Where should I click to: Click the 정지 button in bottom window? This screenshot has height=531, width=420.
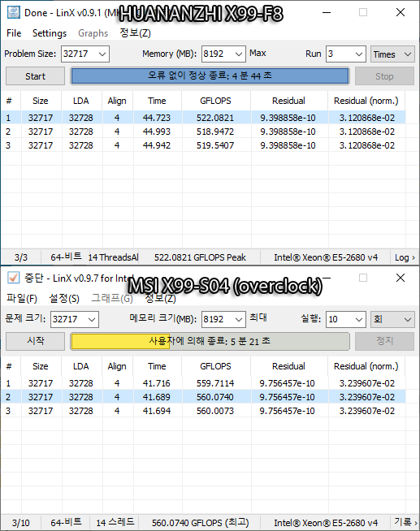384,341
